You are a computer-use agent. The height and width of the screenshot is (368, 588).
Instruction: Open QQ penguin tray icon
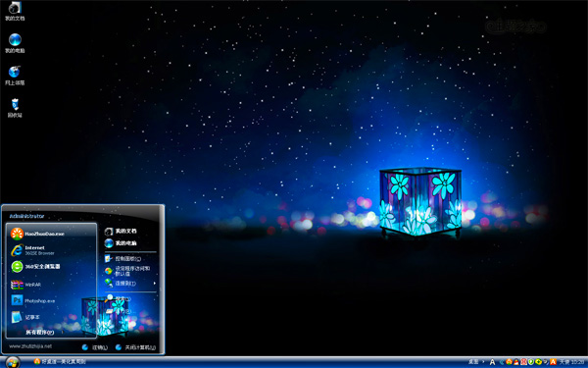(516, 362)
